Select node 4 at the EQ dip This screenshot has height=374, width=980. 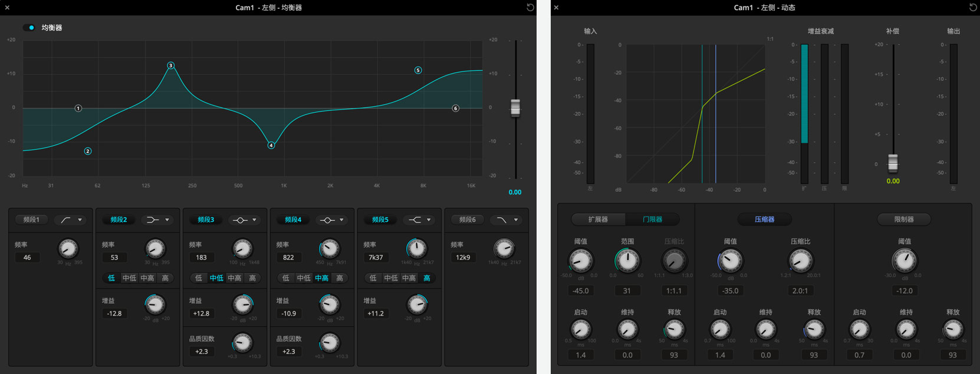[x=271, y=145]
